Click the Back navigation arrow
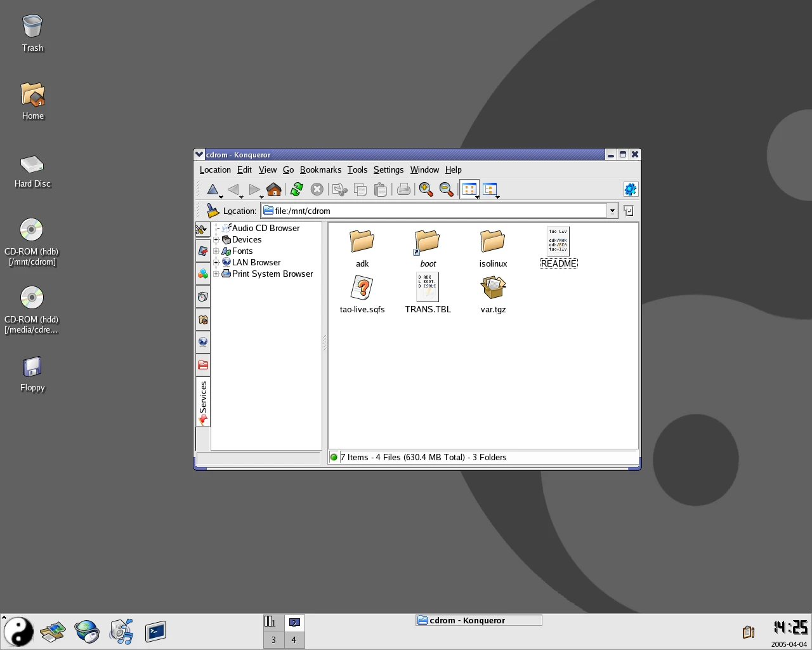 (233, 189)
